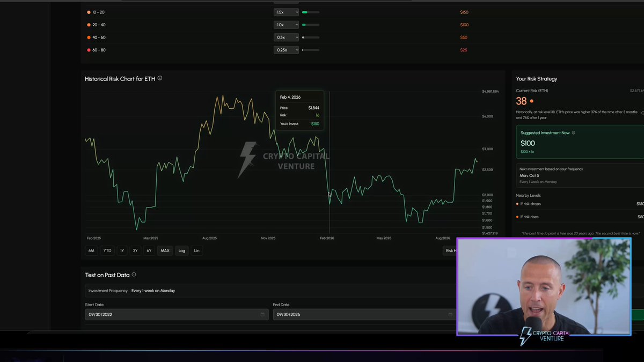Select the 1Y chart range

pyautogui.click(x=122, y=250)
